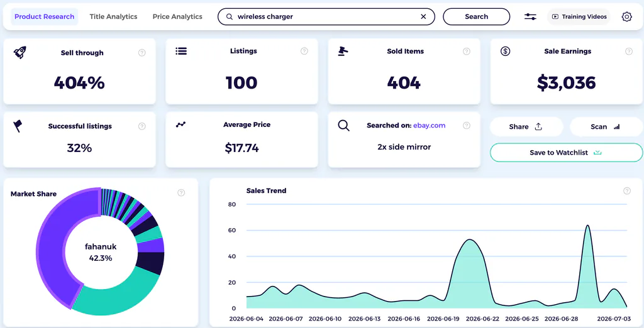Click the dollar icon on Sale Earnings
The image size is (644, 328).
point(505,52)
